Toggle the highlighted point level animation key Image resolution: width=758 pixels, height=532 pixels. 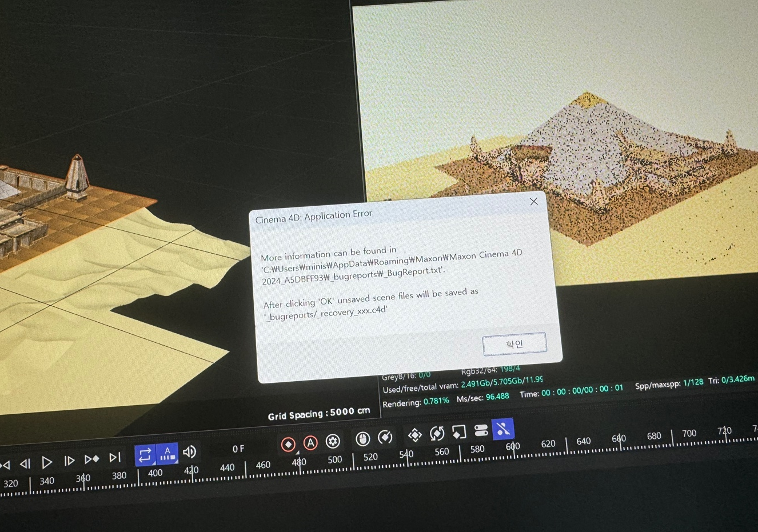pos(503,429)
